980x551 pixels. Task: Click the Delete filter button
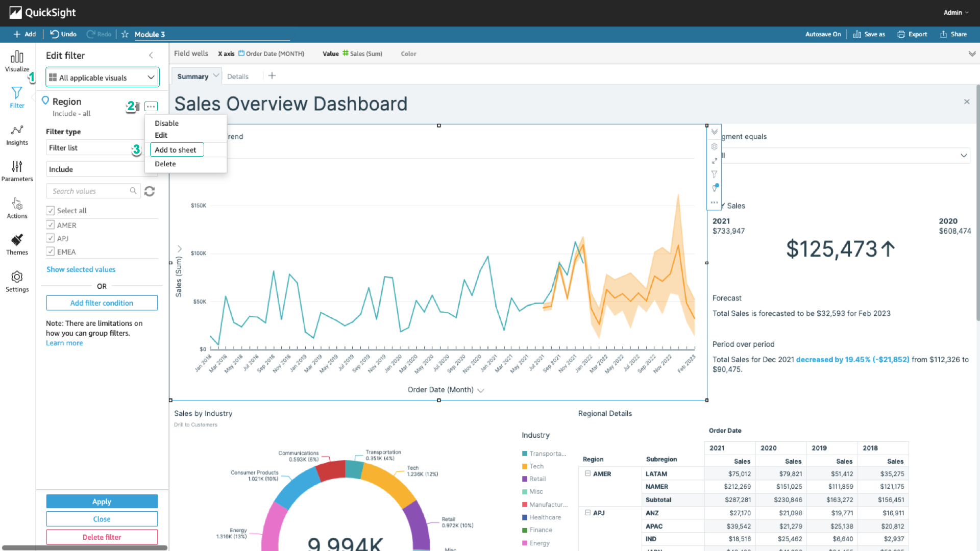[x=102, y=537]
